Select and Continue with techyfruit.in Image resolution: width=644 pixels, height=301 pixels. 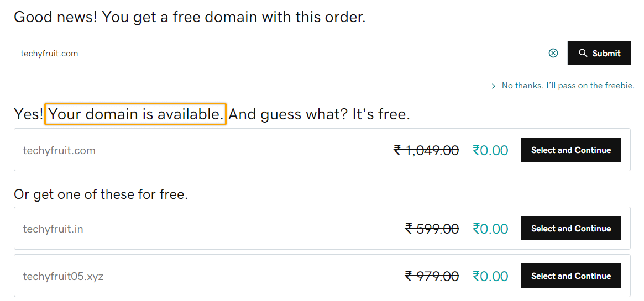[x=571, y=229]
